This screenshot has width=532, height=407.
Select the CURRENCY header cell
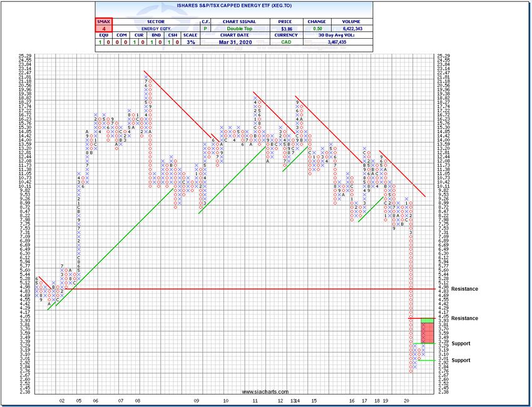click(x=286, y=35)
